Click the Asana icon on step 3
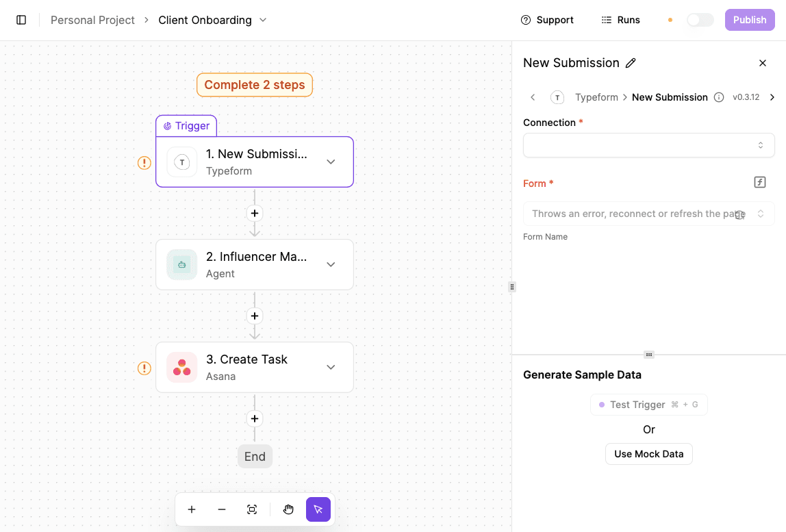Viewport: 786px width, 532px height. (x=181, y=367)
